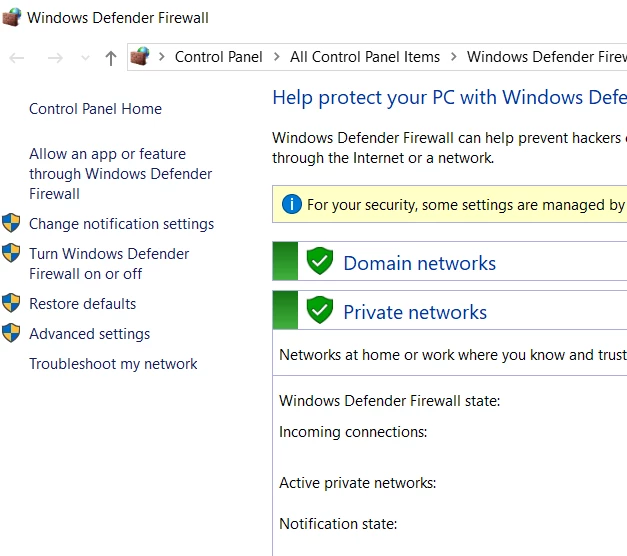Open Turn Windows Defender Firewall on or off

pos(109,264)
